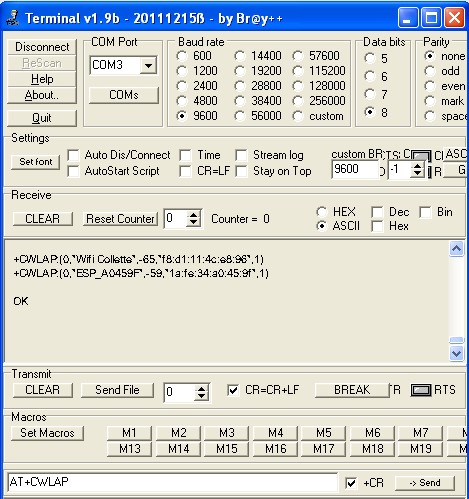Set parity to mark

[x=430, y=101]
